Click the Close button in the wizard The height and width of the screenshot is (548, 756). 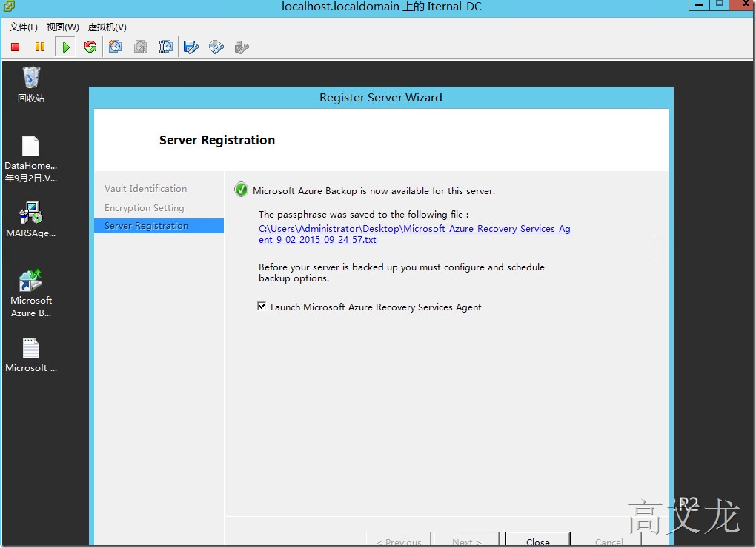tap(537, 540)
